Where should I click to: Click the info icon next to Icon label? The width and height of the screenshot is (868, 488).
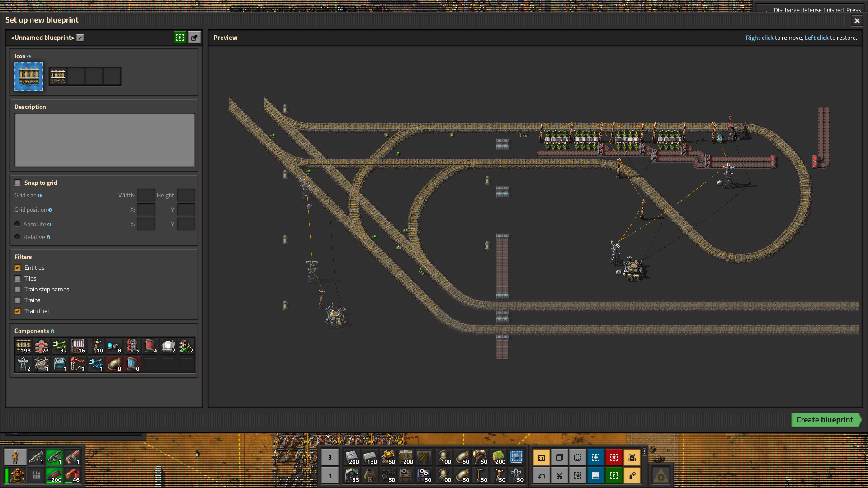coord(29,56)
